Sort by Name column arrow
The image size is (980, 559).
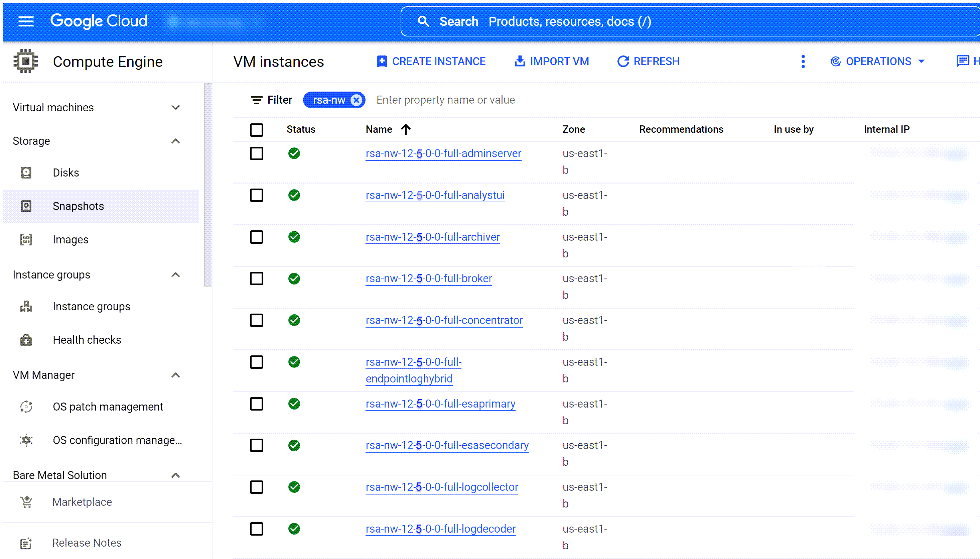tap(406, 129)
